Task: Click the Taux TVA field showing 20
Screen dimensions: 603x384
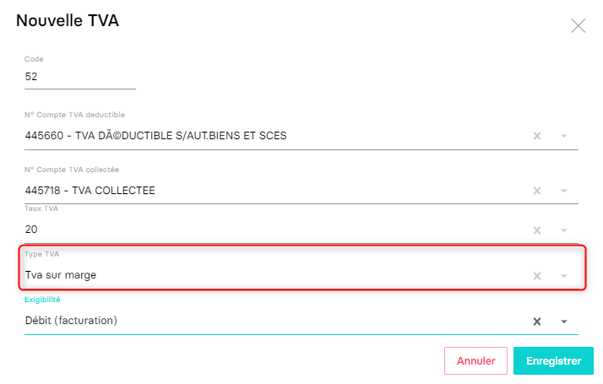Action: point(277,229)
